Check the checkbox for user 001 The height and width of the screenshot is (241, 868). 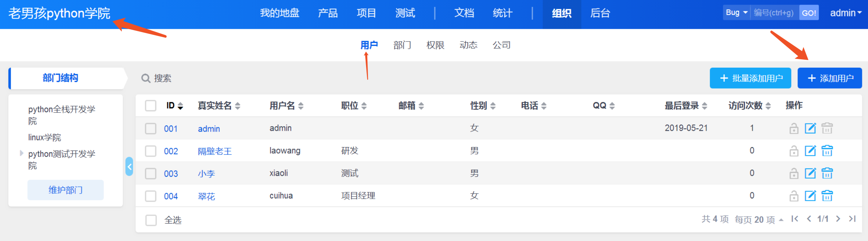click(x=151, y=128)
